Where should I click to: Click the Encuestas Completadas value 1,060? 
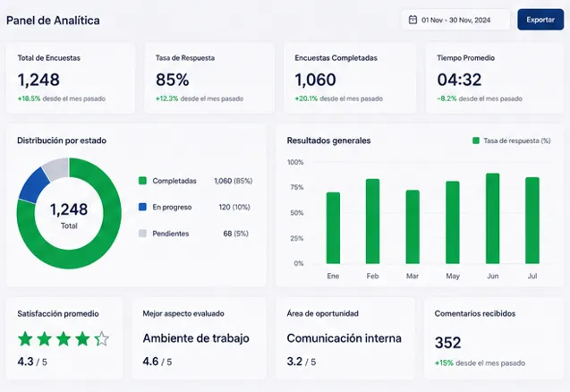tap(315, 80)
